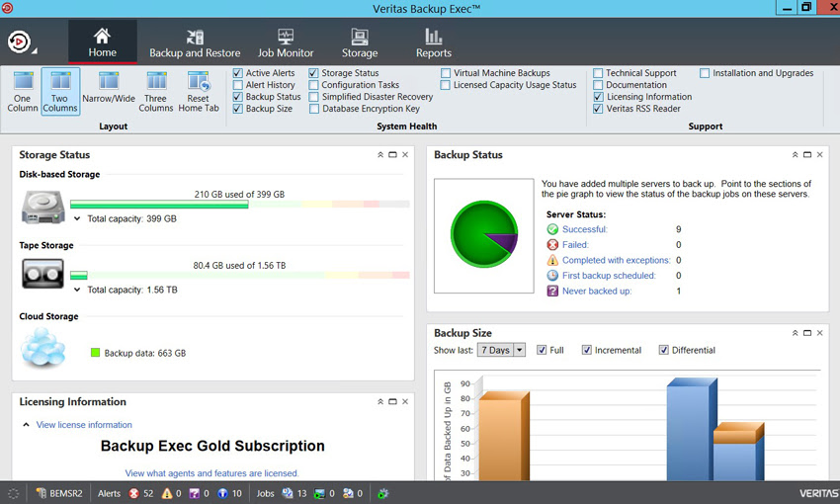840x504 pixels.
Task: Click the green backup status pie chart
Action: pos(484,235)
